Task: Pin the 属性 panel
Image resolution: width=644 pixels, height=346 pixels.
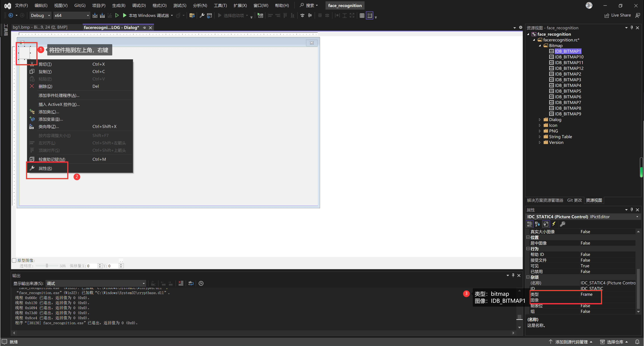Action: click(x=632, y=210)
